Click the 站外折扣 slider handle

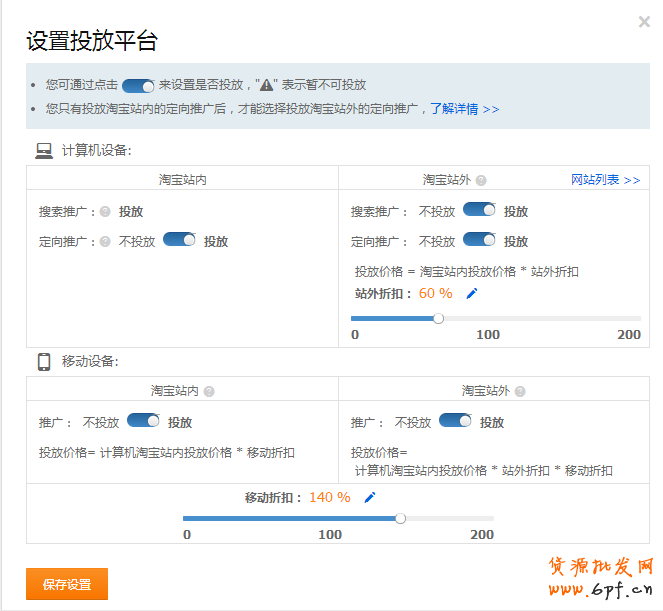tap(438, 318)
